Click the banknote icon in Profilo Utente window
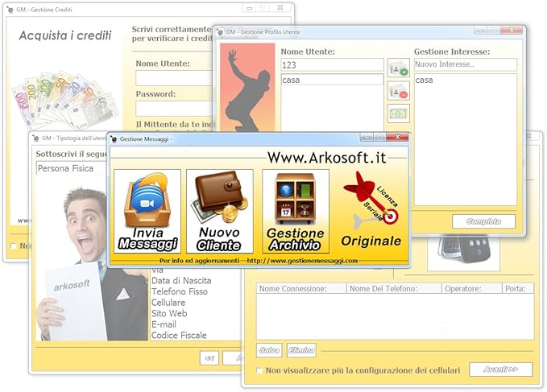Image resolution: width=547 pixels, height=392 pixels. 399,113
